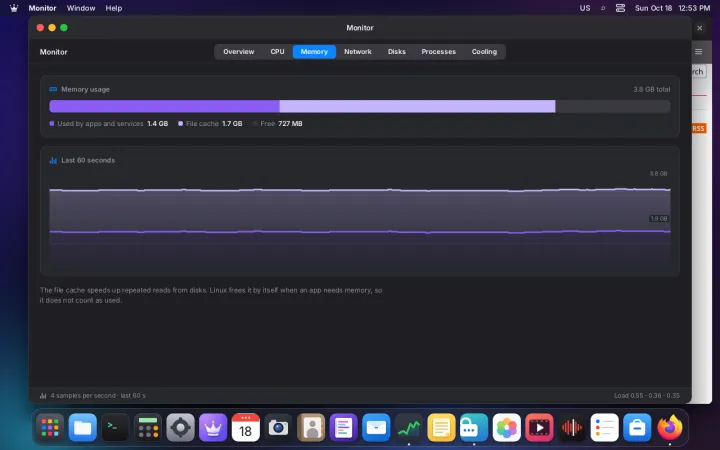
Task: Close the background window with X
Action: (699, 28)
